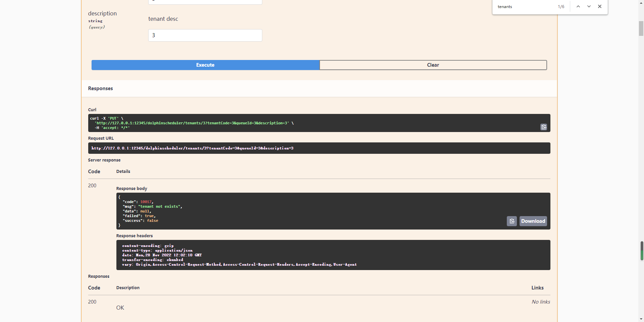
Task: Click the "success": false line
Action: (141, 220)
